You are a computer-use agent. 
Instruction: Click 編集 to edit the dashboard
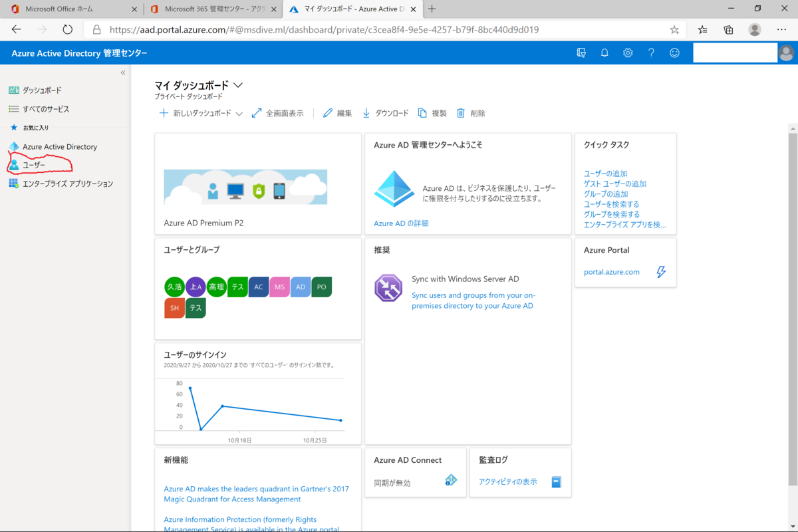click(x=337, y=113)
